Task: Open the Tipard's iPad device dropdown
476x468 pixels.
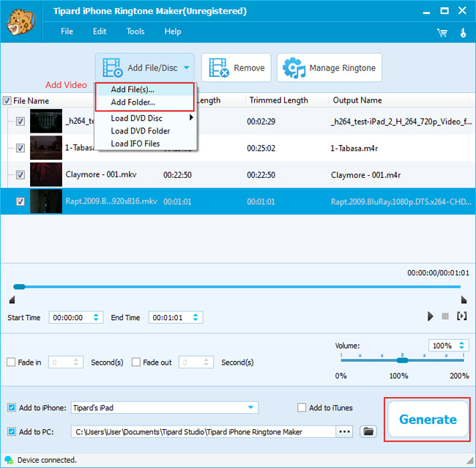Action: click(250, 407)
